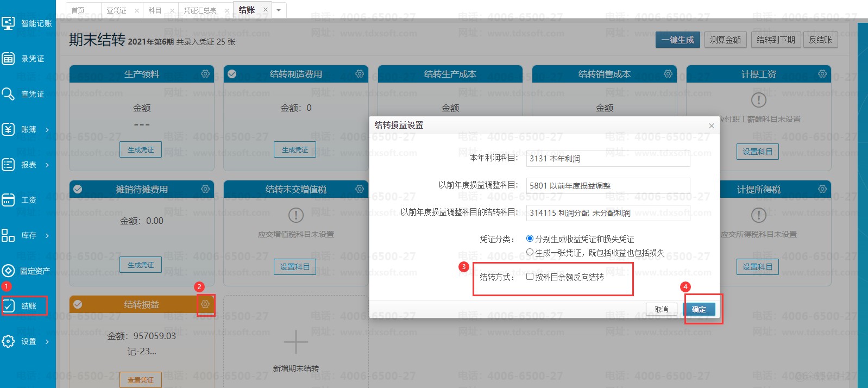
Task: Click the 确定 button in dialog
Action: point(699,309)
